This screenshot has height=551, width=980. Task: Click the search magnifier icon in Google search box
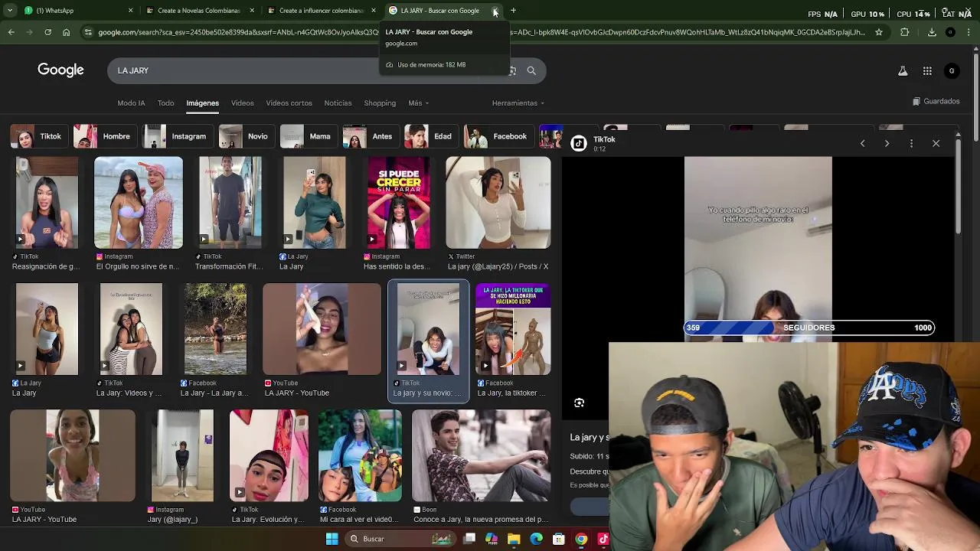point(531,70)
